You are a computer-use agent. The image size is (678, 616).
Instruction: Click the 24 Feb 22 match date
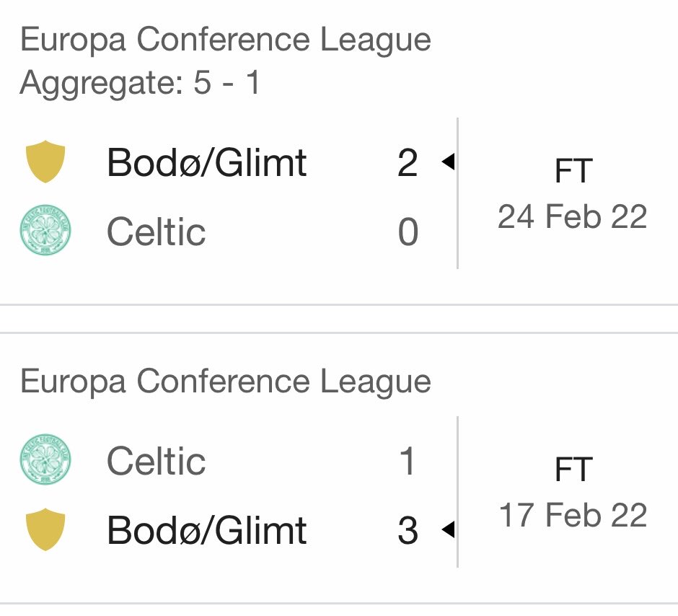572,216
